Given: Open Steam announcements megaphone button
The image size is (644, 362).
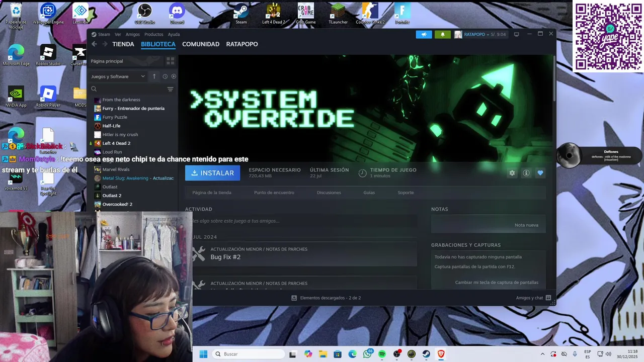Looking at the screenshot, I should (x=424, y=34).
